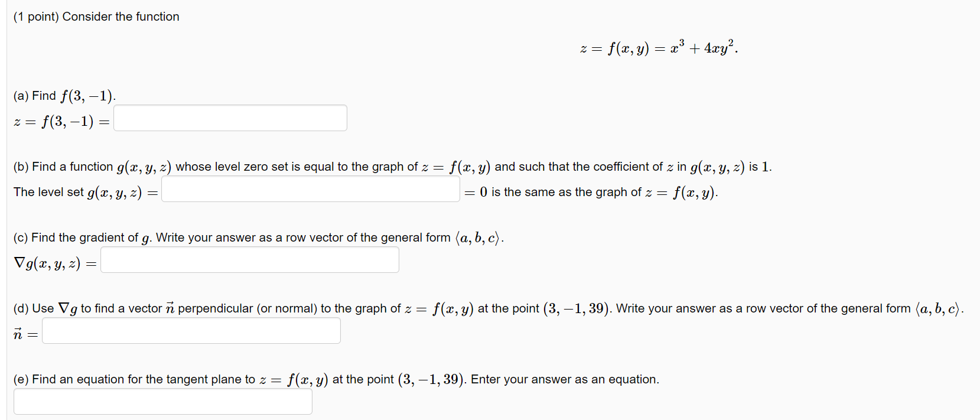Viewport: 980px width, 420px height.
Task: Place cursor in the part (a) entry box
Action: click(x=230, y=118)
